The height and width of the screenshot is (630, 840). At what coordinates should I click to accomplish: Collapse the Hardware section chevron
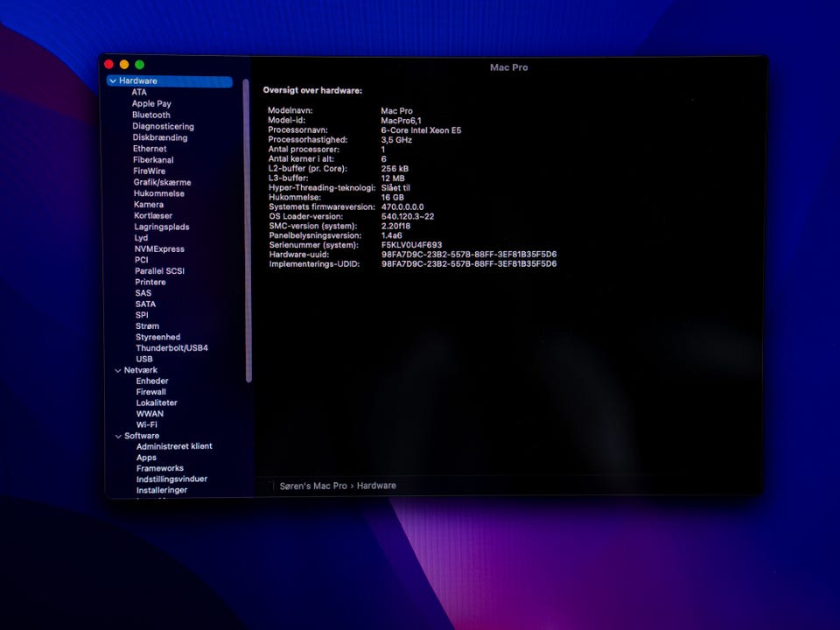tap(113, 80)
